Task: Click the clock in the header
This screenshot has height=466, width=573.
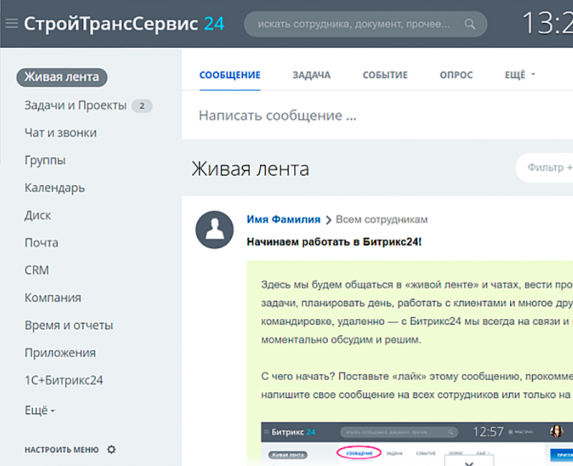Action: (547, 23)
